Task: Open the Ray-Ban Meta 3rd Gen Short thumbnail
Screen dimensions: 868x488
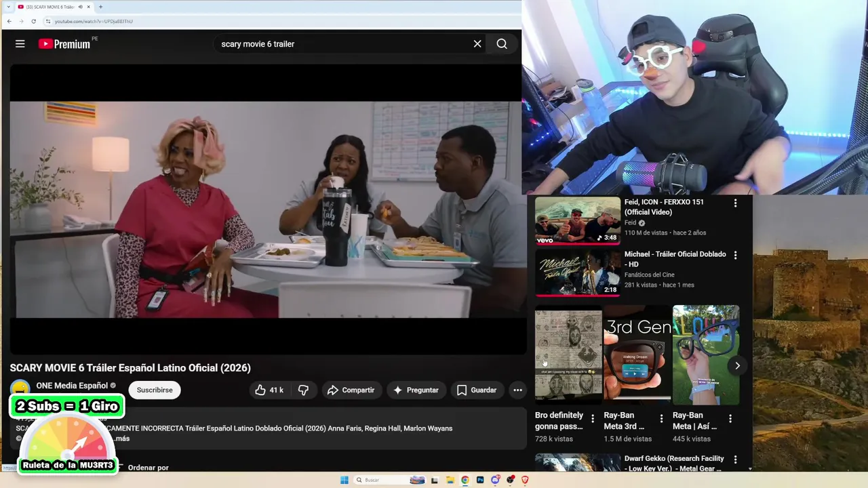Action: tap(637, 355)
